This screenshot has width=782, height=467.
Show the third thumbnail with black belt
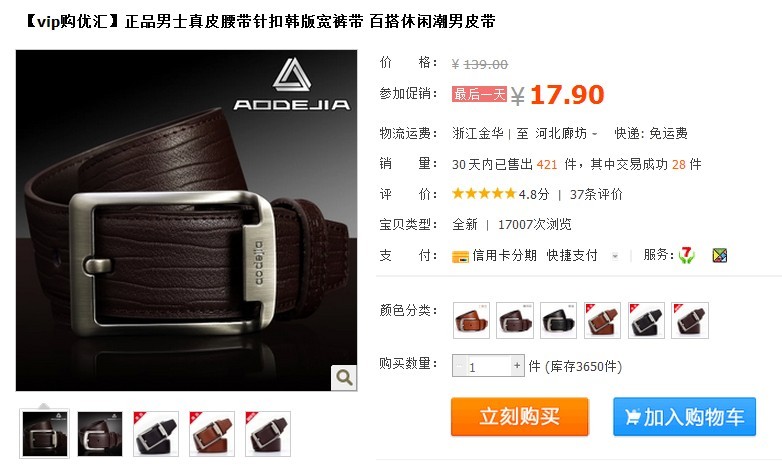point(156,434)
